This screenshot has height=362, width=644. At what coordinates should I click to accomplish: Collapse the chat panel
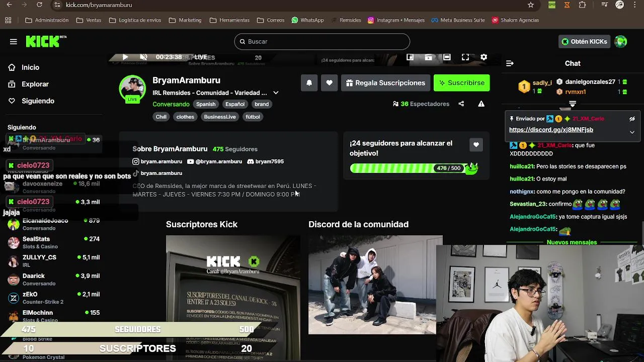click(510, 63)
